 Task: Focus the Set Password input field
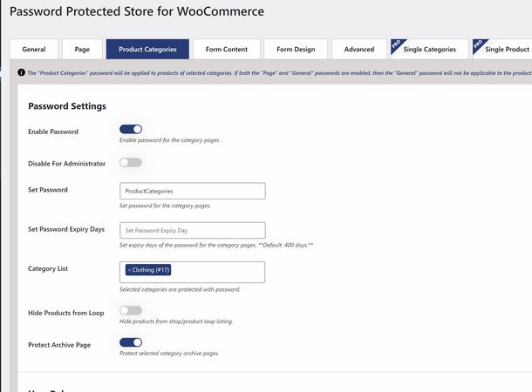pos(193,191)
